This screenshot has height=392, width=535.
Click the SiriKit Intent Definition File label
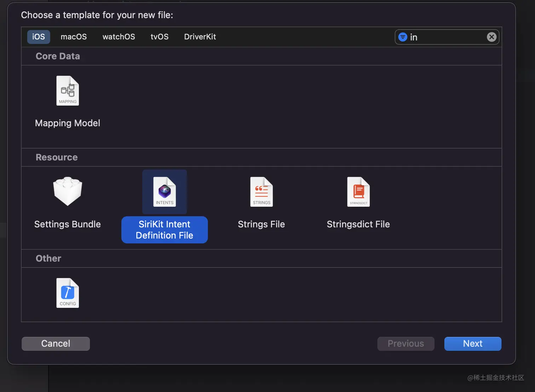pyautogui.click(x=165, y=230)
